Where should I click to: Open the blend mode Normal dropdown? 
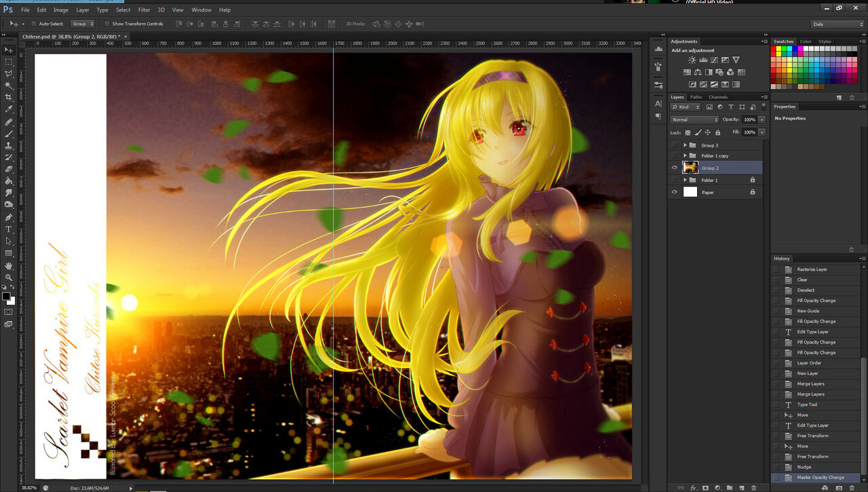tap(694, 119)
